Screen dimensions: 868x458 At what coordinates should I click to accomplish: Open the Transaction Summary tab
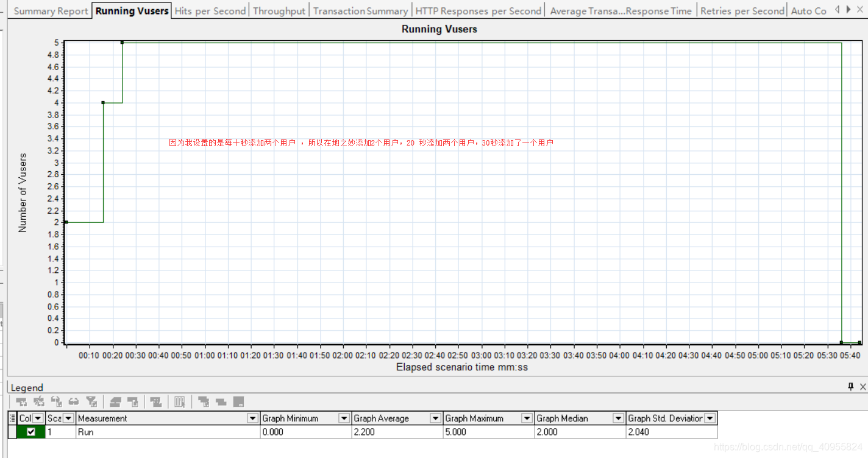click(x=360, y=11)
